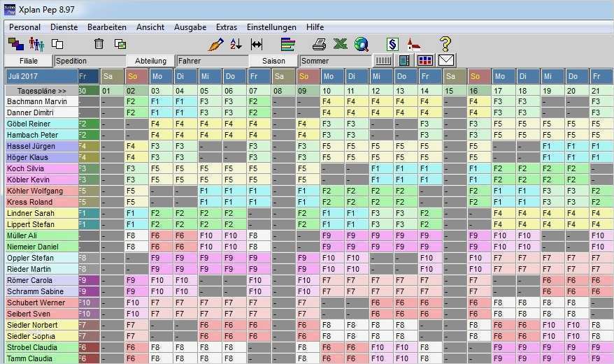Click day number 10 in date row
Image resolution: width=614 pixels, height=364 pixels.
[332, 91]
